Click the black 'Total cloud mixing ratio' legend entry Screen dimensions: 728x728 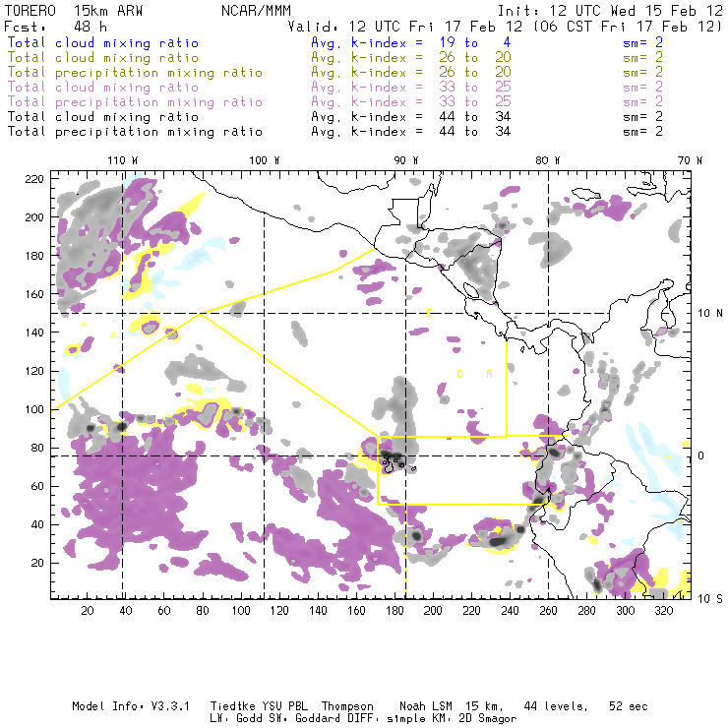click(x=103, y=117)
